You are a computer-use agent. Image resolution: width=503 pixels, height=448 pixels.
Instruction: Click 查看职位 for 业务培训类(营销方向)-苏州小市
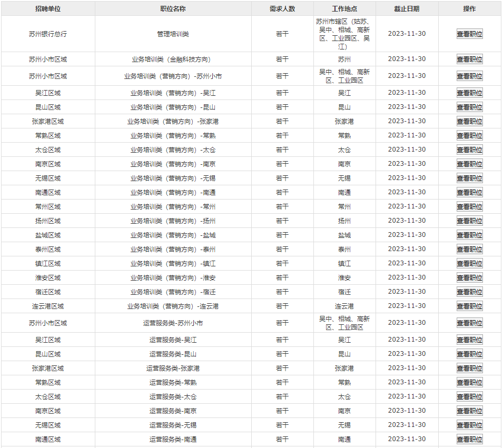pos(469,76)
